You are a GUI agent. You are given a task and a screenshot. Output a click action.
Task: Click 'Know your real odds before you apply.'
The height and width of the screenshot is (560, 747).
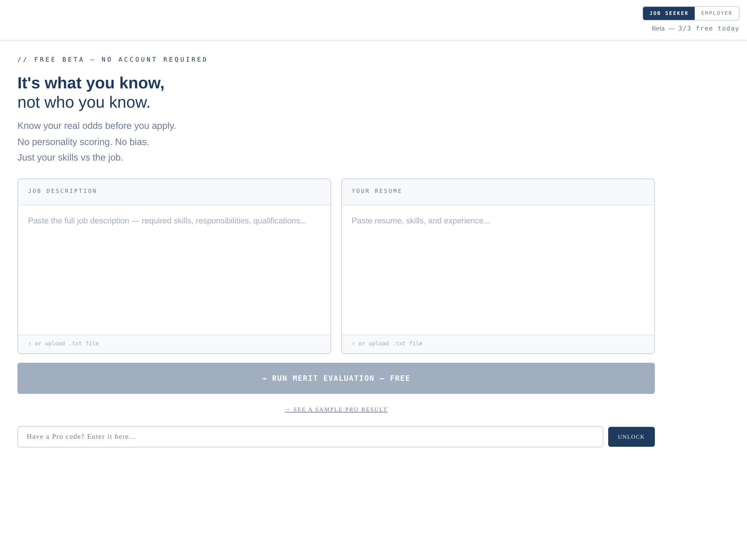tap(96, 126)
